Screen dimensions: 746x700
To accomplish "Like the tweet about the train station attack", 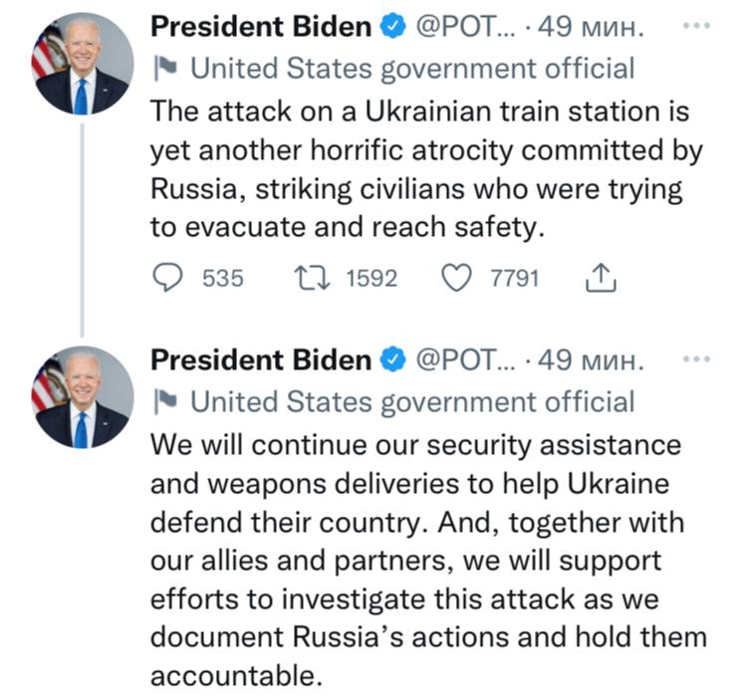I will tap(457, 279).
